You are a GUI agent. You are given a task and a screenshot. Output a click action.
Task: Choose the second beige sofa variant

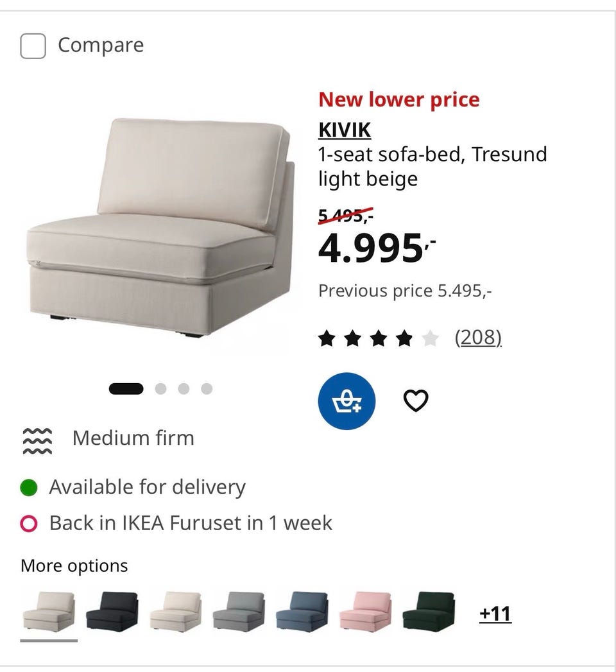click(176, 612)
